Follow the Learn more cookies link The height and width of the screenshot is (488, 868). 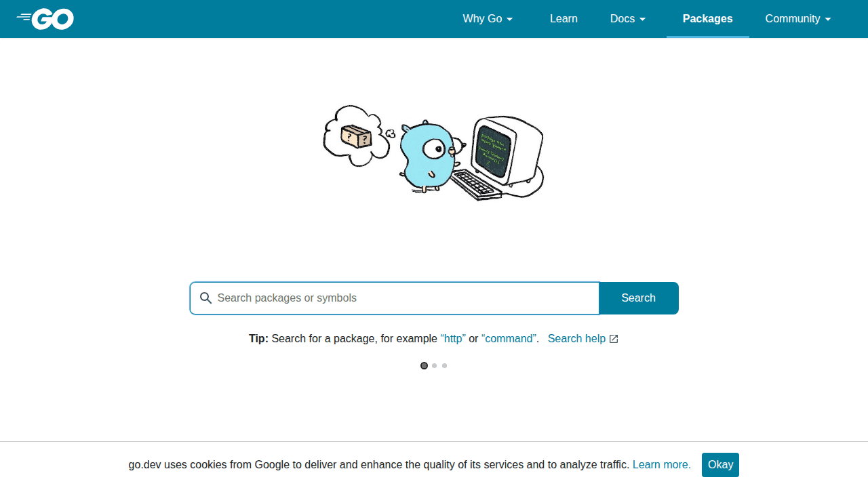point(661,465)
